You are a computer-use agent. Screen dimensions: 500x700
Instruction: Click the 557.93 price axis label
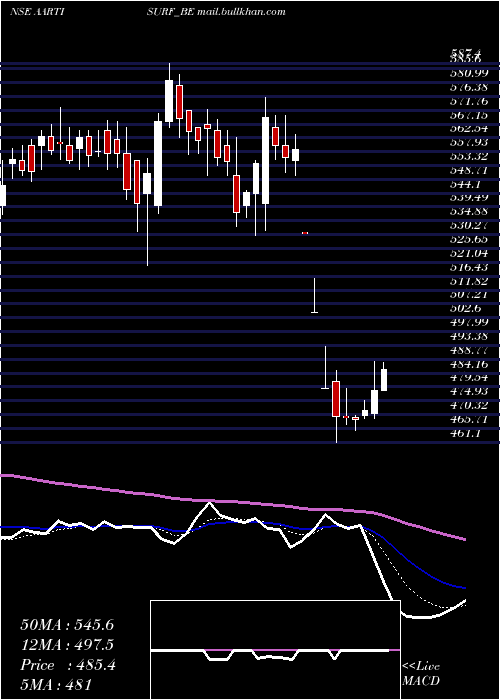(x=469, y=143)
